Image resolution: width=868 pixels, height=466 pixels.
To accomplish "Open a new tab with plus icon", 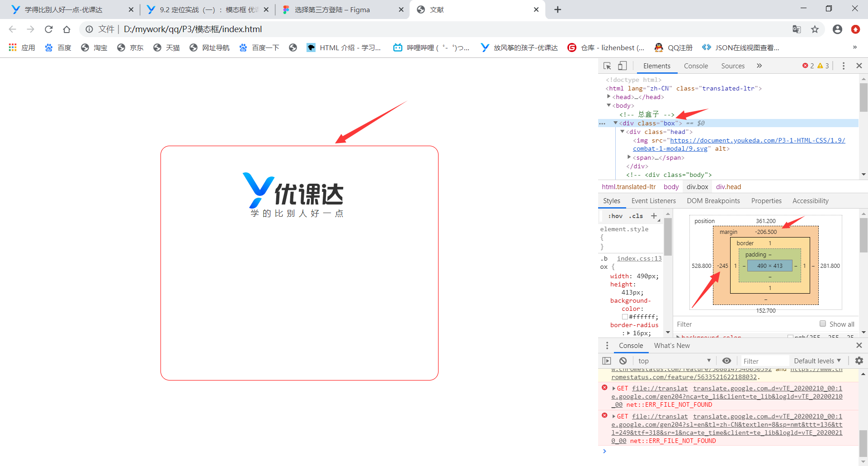I will pyautogui.click(x=558, y=10).
